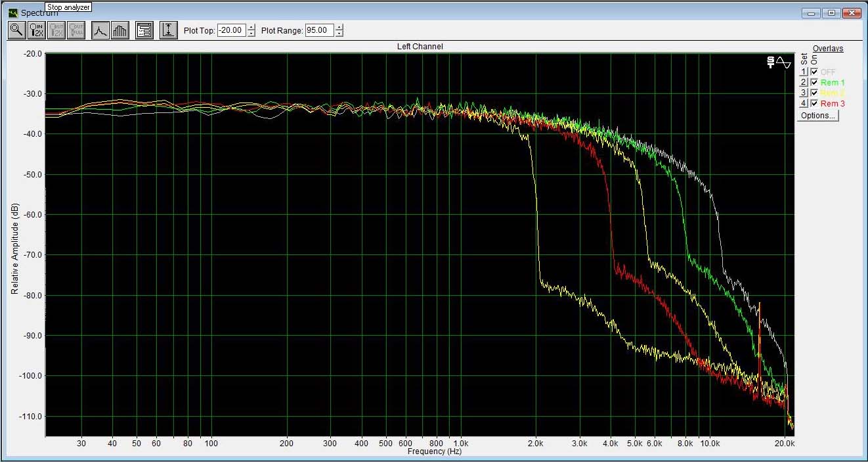Increase Plot Top with up arrow

pos(251,27)
